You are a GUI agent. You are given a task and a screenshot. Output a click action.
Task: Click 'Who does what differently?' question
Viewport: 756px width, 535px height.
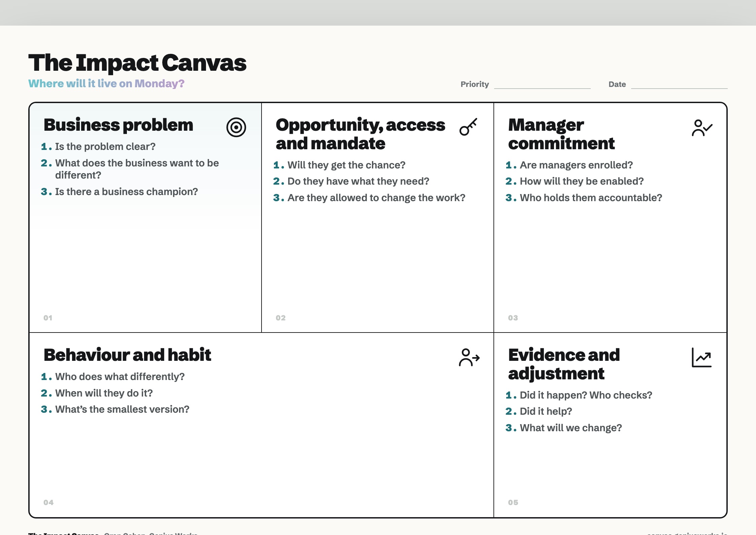point(120,377)
